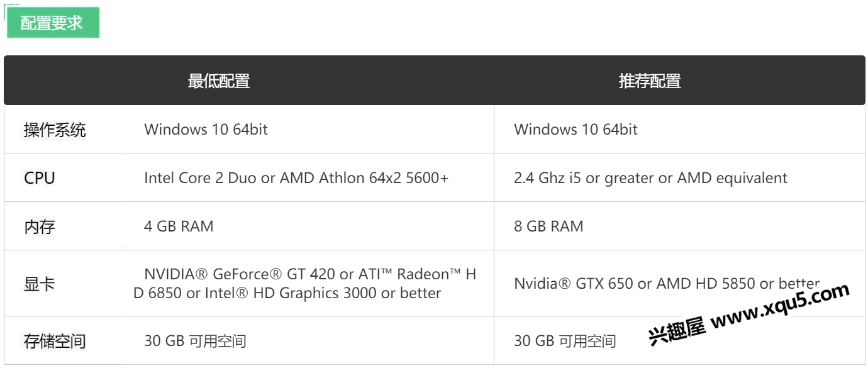Click the Intel Core 2 Duo CPU text
This screenshot has height=368, width=868.
point(296,178)
